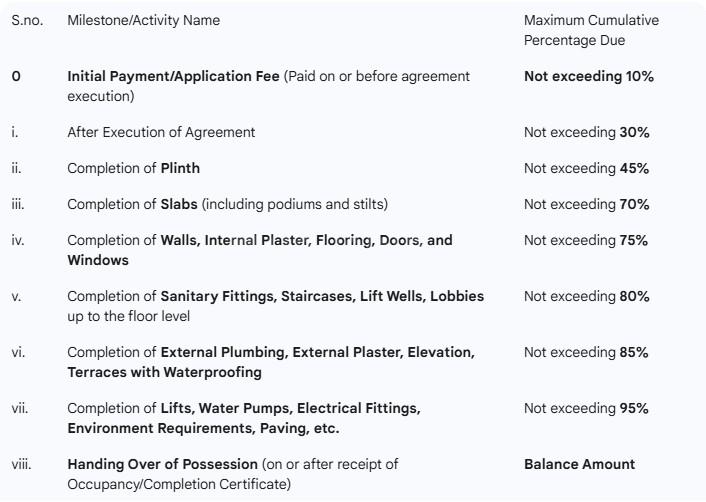Screen dimensions: 706x502
Task: Click the Maximum Cumulative Percentage Due header
Action: coord(591,30)
